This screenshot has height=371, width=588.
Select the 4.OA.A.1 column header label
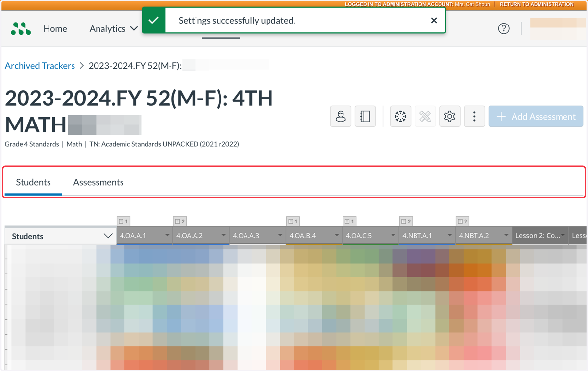pos(133,236)
